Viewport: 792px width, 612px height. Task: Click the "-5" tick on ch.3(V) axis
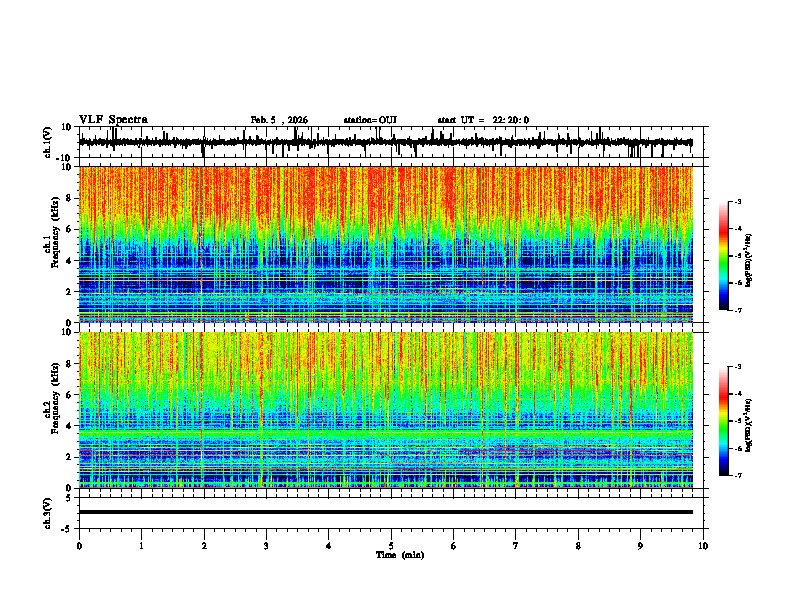point(68,529)
